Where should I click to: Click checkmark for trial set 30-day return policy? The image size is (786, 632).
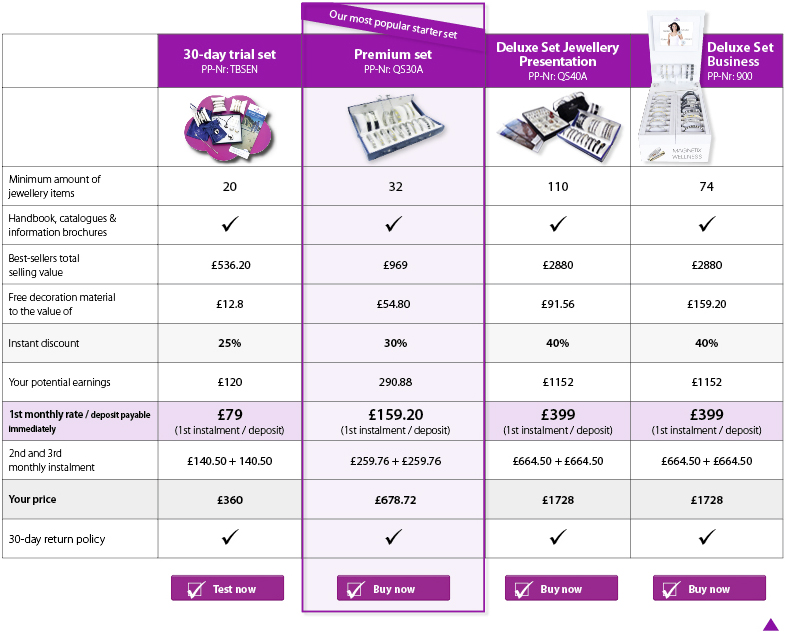[x=230, y=537]
